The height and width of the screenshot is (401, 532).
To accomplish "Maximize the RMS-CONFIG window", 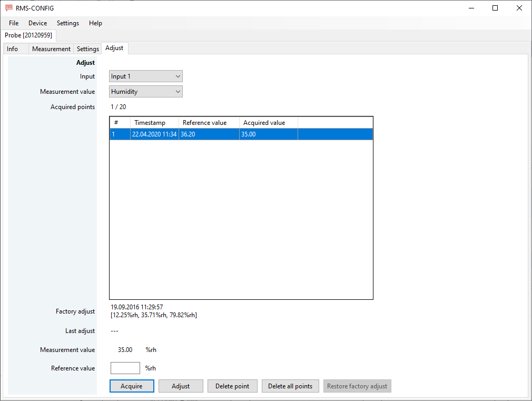I will click(x=495, y=8).
